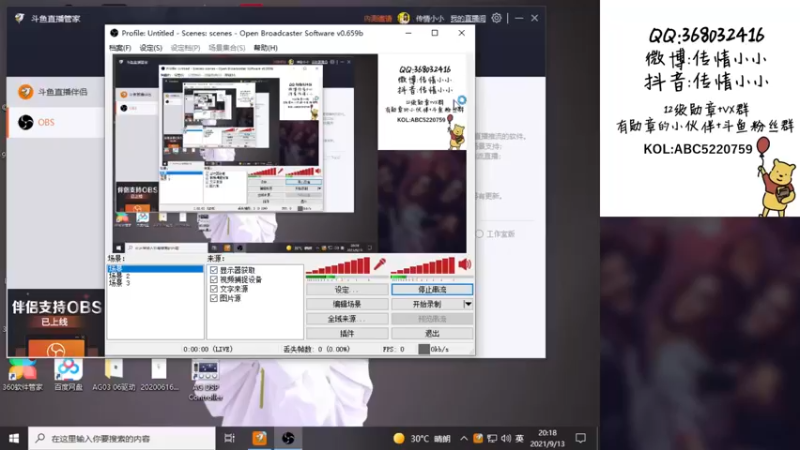The image size is (800, 450).
Task: Click the 开始录制 start recording button
Action: pyautogui.click(x=427, y=304)
